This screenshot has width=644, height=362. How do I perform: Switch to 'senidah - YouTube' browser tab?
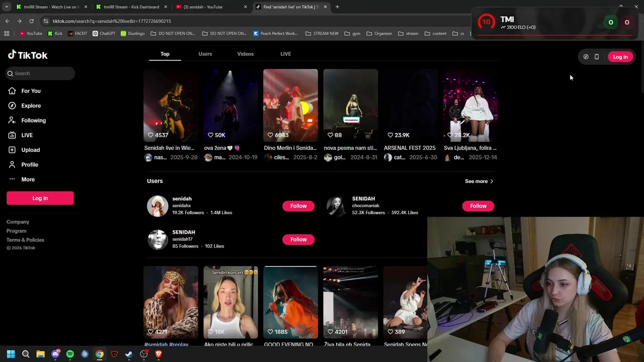coord(211,7)
